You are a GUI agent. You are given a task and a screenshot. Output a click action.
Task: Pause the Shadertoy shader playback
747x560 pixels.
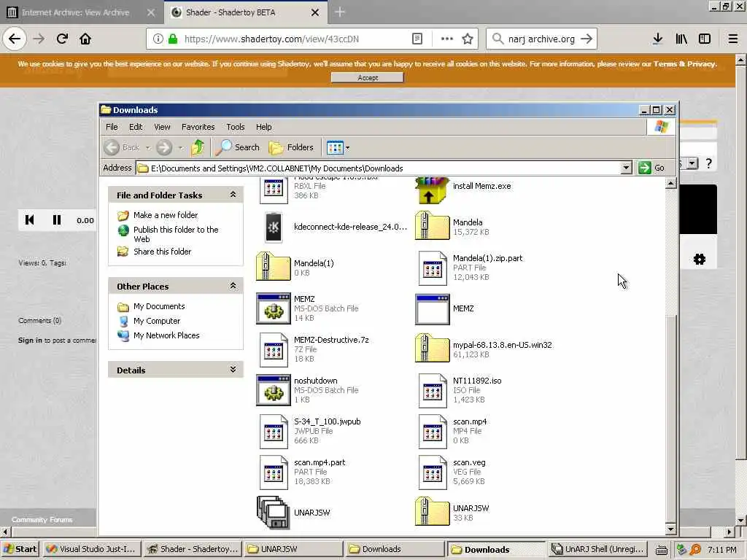(x=57, y=220)
